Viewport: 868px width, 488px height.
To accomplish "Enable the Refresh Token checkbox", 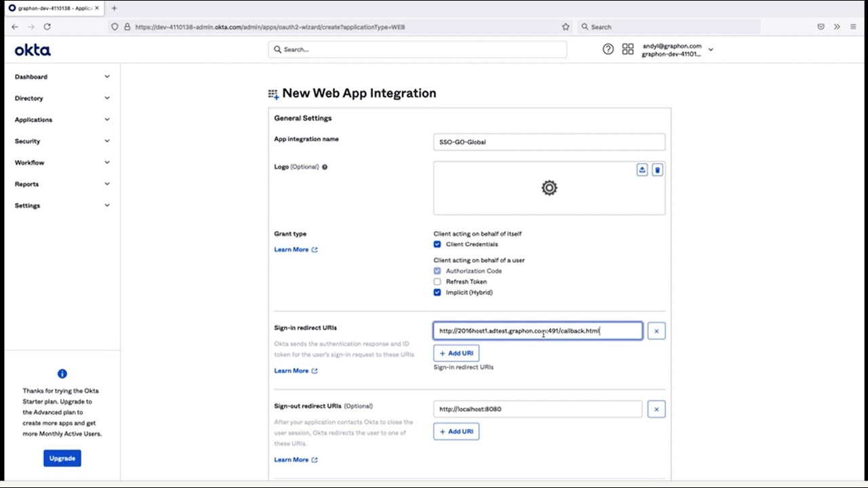I will [x=437, y=282].
